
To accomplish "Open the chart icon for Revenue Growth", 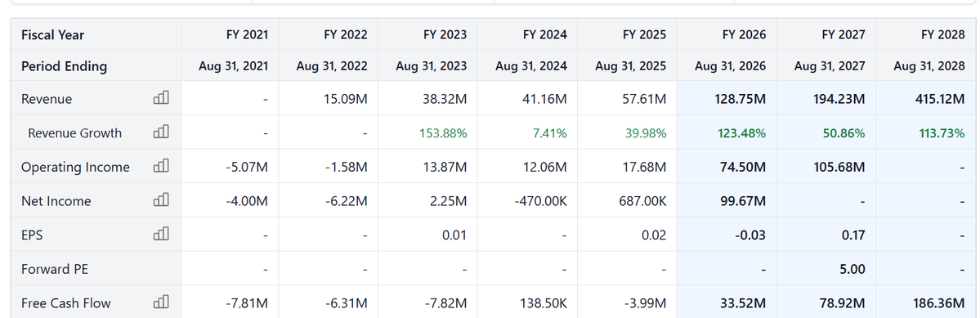I will pos(161,131).
